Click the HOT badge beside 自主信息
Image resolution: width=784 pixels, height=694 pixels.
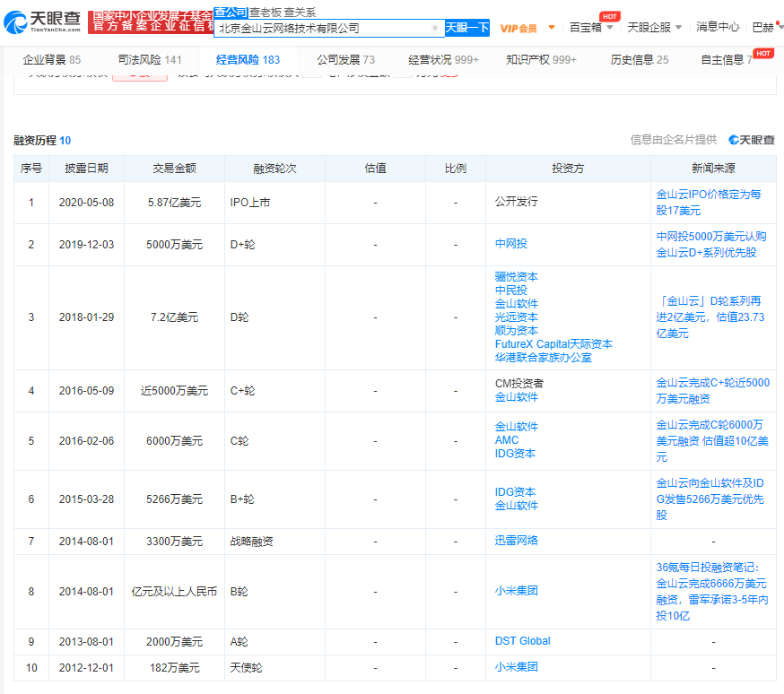coord(763,55)
